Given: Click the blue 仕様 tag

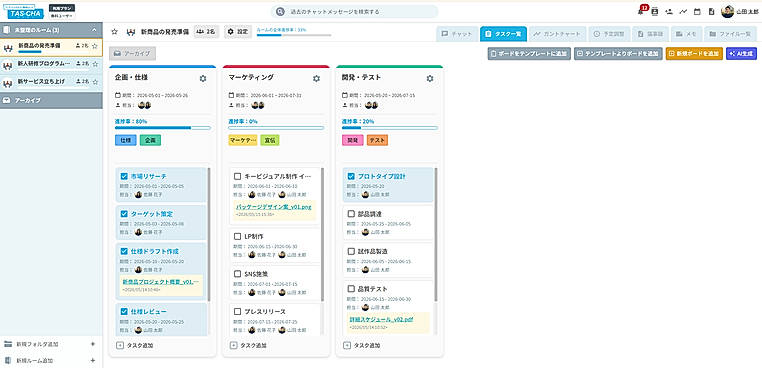Looking at the screenshot, I should click(x=126, y=140).
